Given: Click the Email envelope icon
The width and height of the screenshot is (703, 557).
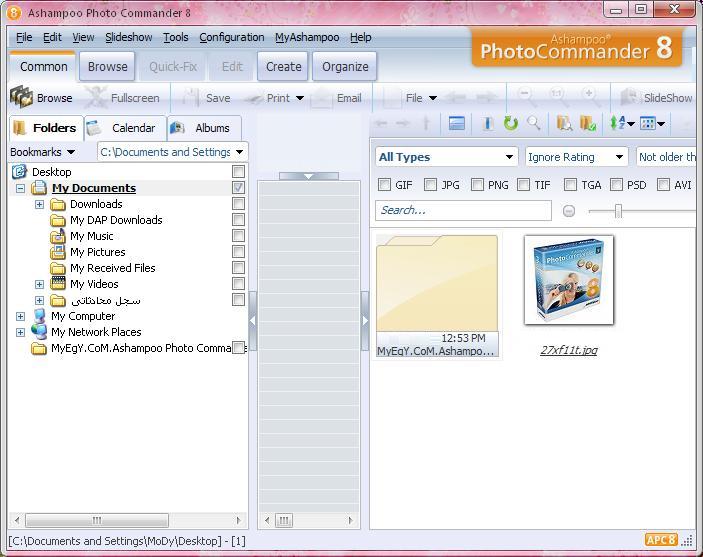Looking at the screenshot, I should [x=321, y=98].
